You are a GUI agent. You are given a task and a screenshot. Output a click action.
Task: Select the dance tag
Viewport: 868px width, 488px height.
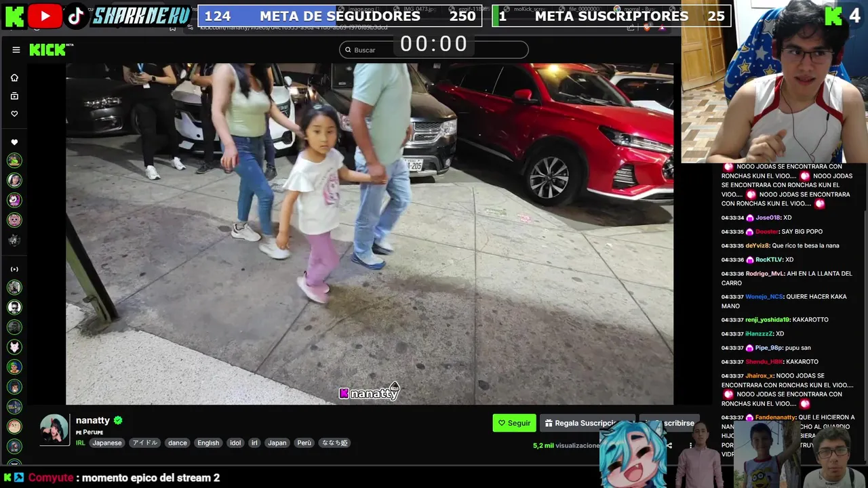(178, 443)
